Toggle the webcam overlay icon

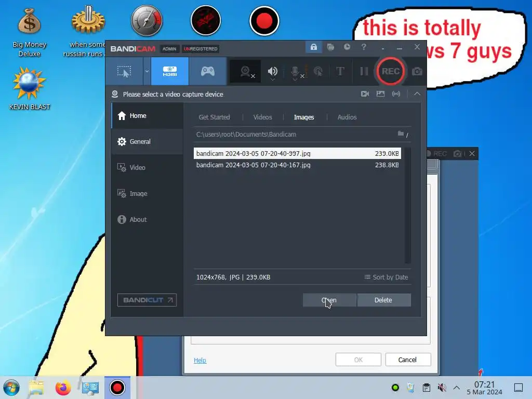[246, 72]
